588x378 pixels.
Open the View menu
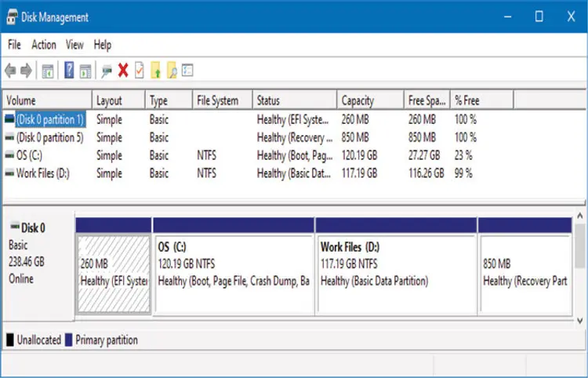74,45
